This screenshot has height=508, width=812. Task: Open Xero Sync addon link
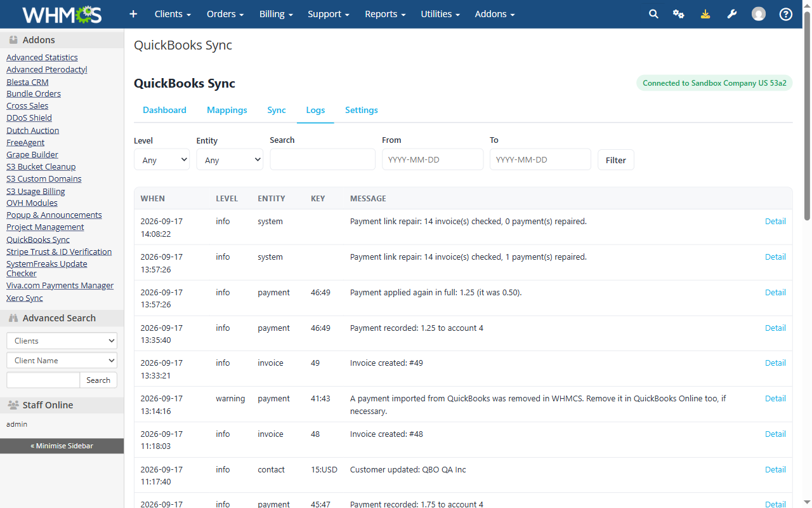coord(25,298)
